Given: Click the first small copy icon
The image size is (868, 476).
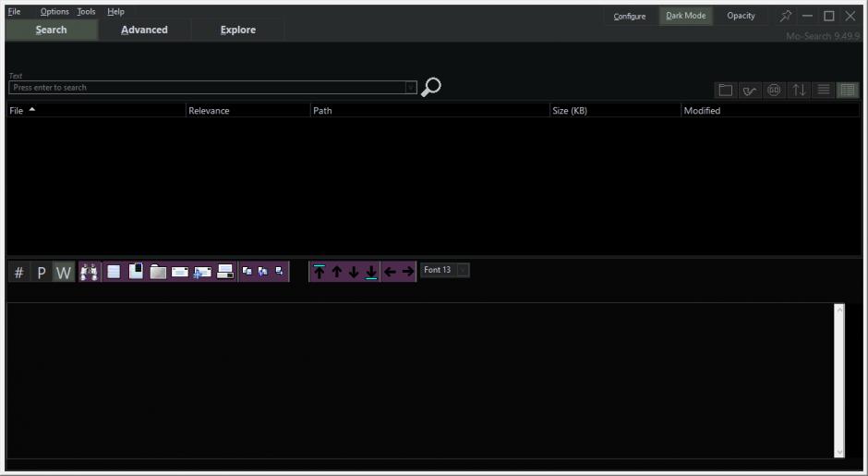Looking at the screenshot, I should [x=247, y=271].
